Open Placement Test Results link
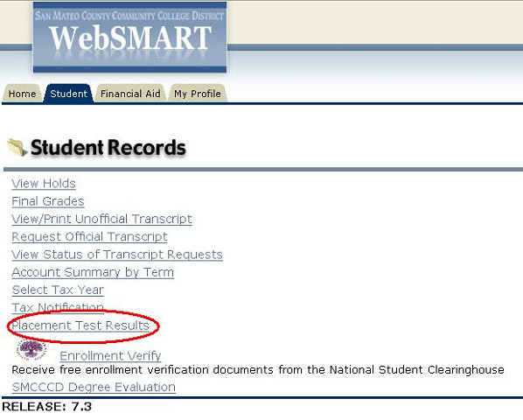Screen dimensions: 523x420 pos(80,325)
